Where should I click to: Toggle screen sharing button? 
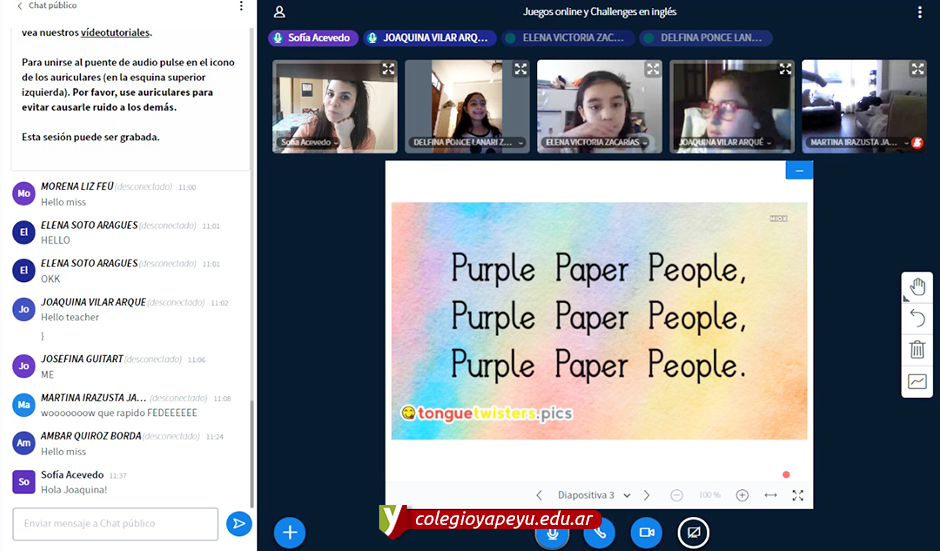click(x=694, y=532)
